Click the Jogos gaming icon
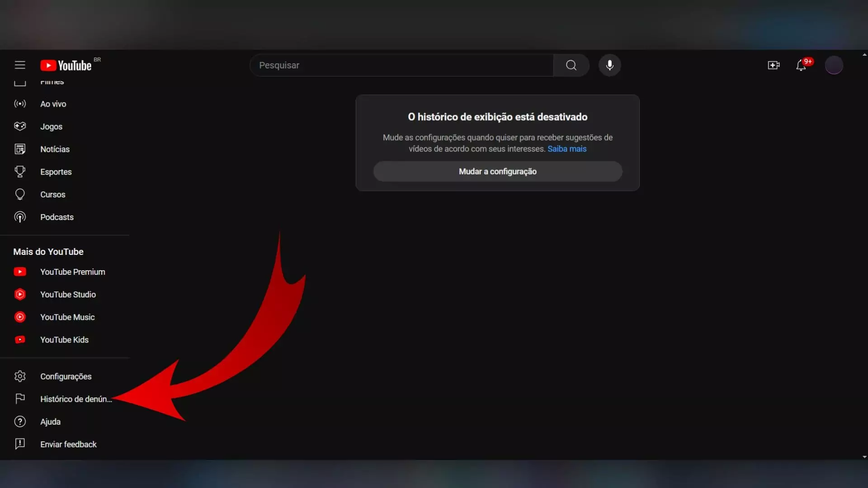Image resolution: width=868 pixels, height=488 pixels. (x=20, y=127)
